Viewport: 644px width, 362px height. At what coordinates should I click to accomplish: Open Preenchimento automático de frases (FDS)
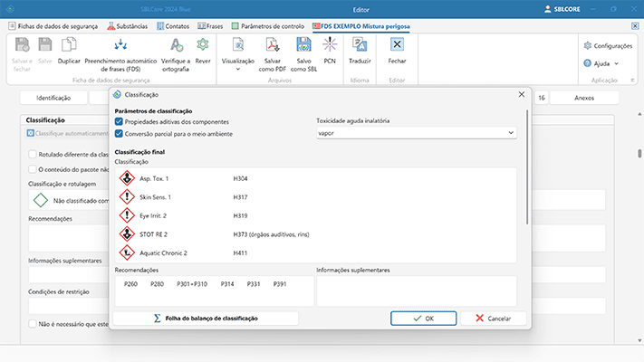[x=120, y=45]
